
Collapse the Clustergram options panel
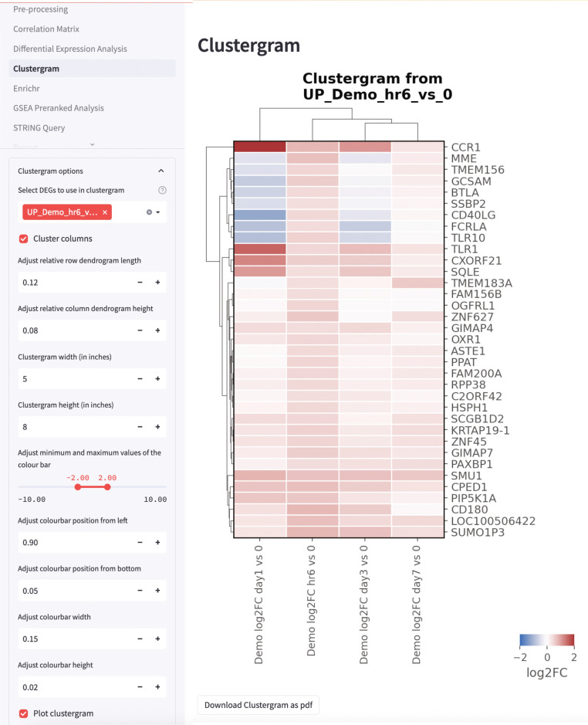[161, 171]
